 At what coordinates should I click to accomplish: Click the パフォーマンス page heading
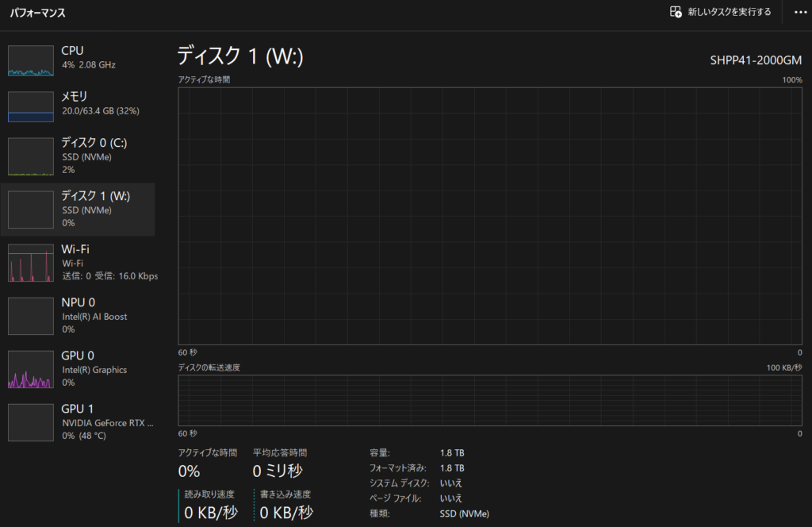point(38,13)
